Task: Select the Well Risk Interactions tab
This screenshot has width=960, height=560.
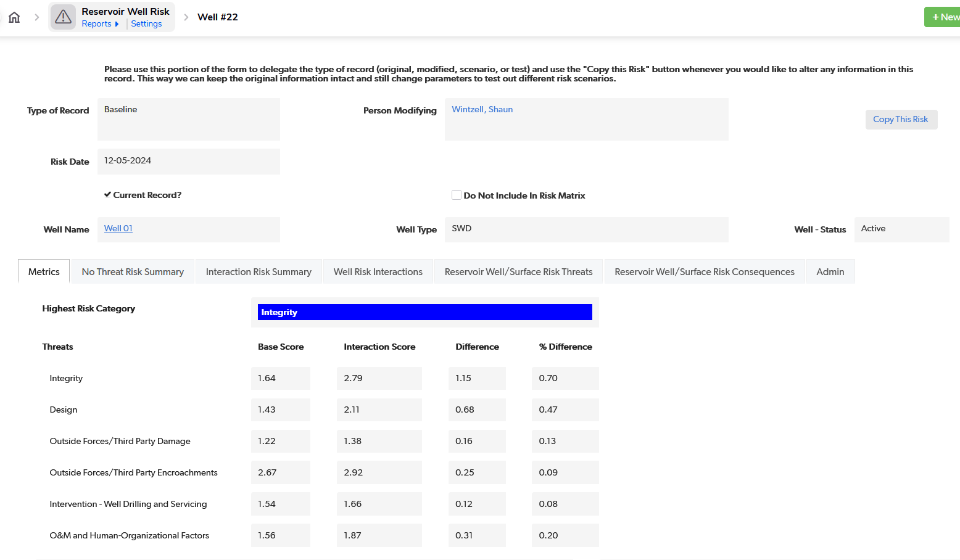Action: tap(378, 272)
